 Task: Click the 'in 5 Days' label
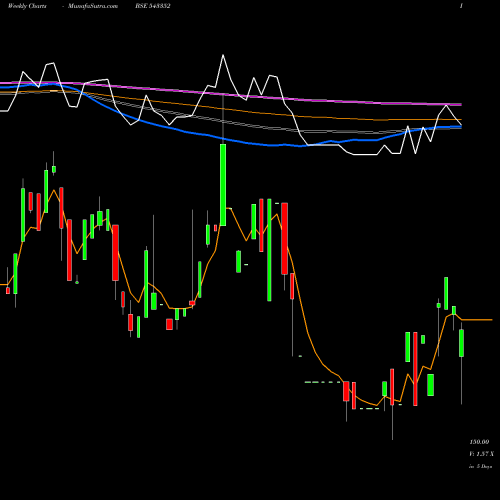[481, 466]
